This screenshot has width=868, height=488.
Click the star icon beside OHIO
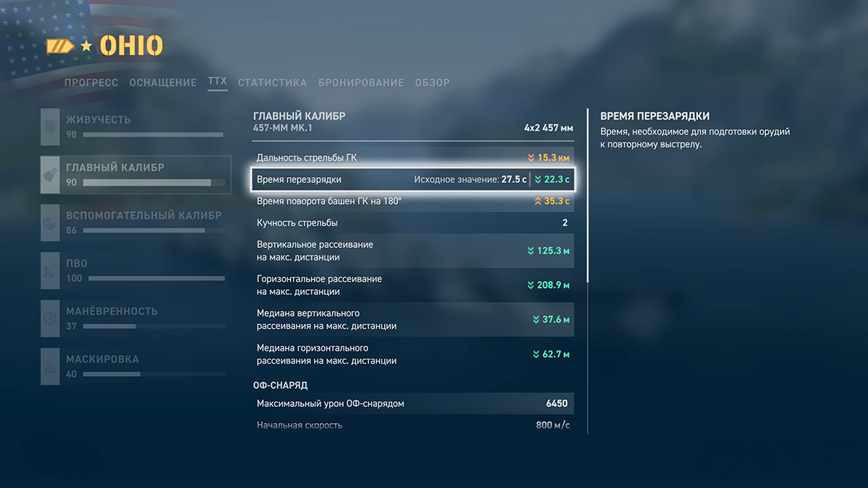tap(87, 46)
